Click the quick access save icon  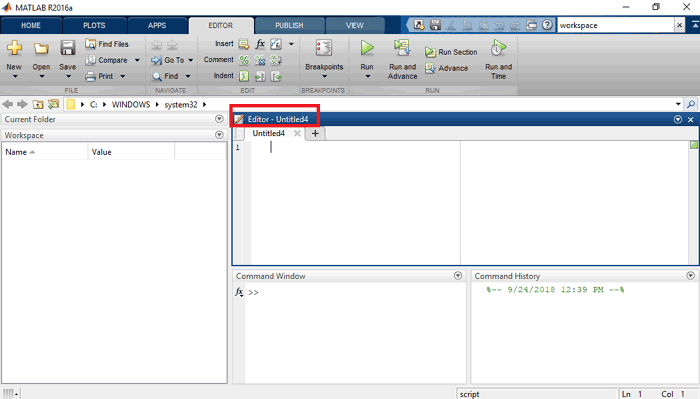click(435, 25)
